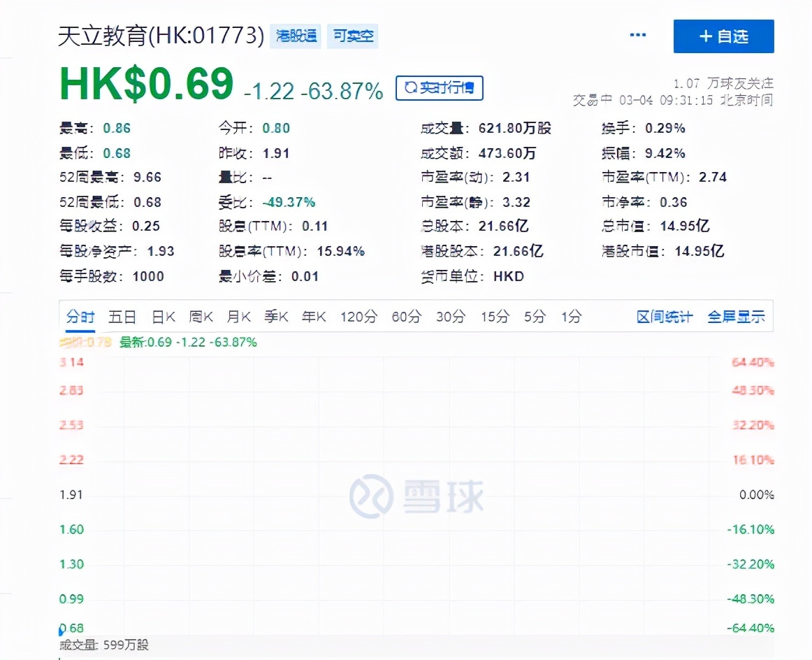Switch to the 30分 chart tab
The height and width of the screenshot is (660, 812).
[451, 317]
